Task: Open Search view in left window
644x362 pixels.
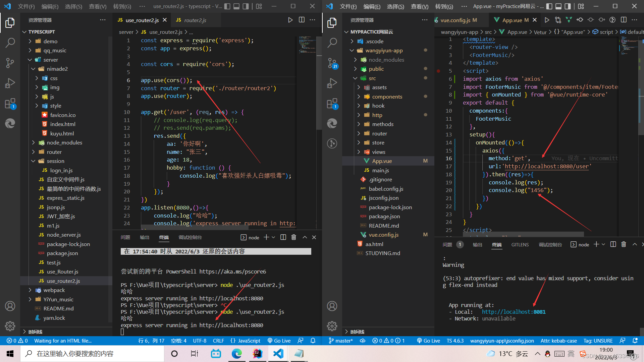Action: [x=10, y=43]
